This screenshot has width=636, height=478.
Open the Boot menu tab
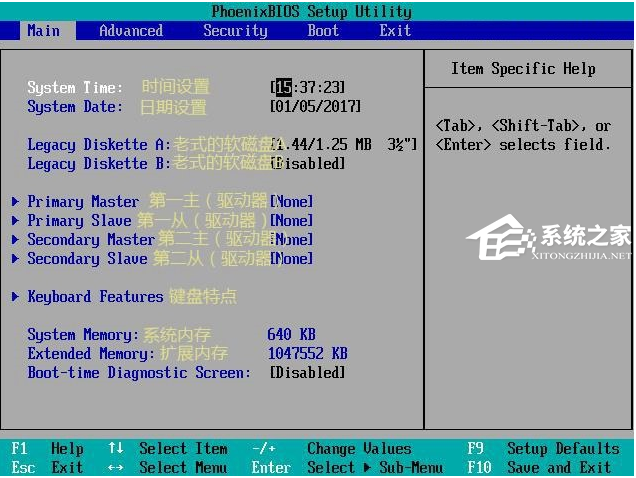point(323,31)
